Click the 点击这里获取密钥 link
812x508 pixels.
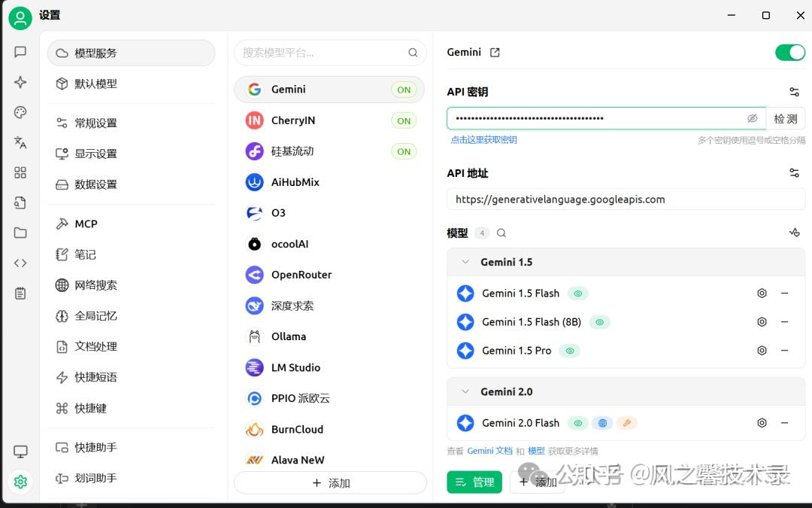483,140
